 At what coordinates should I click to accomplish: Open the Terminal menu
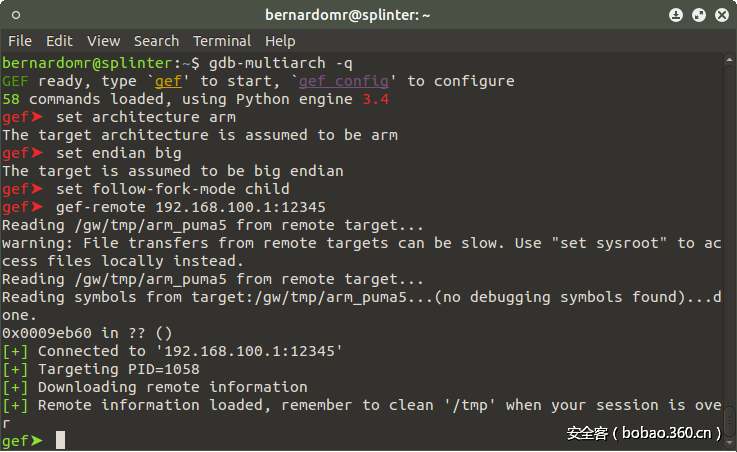click(x=222, y=41)
